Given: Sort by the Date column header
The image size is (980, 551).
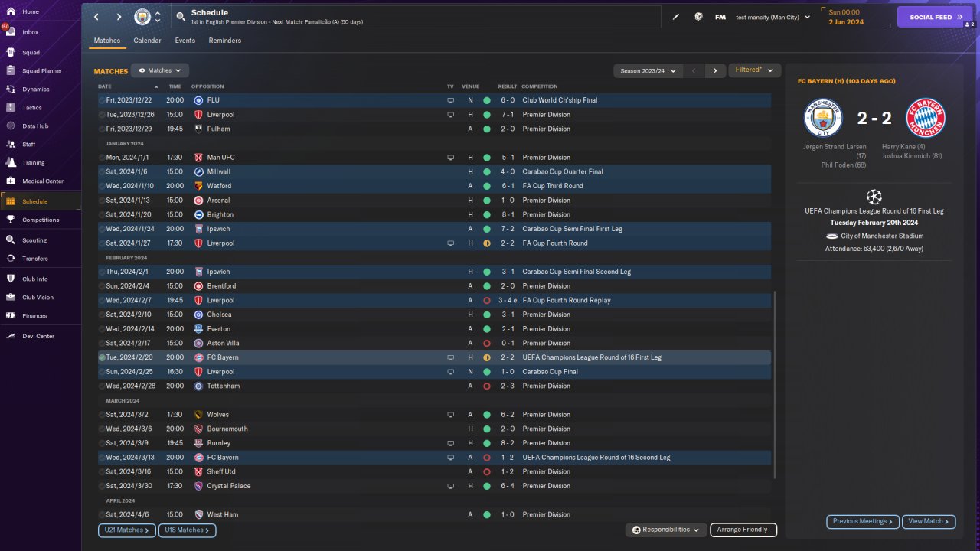Looking at the screenshot, I should [x=105, y=86].
